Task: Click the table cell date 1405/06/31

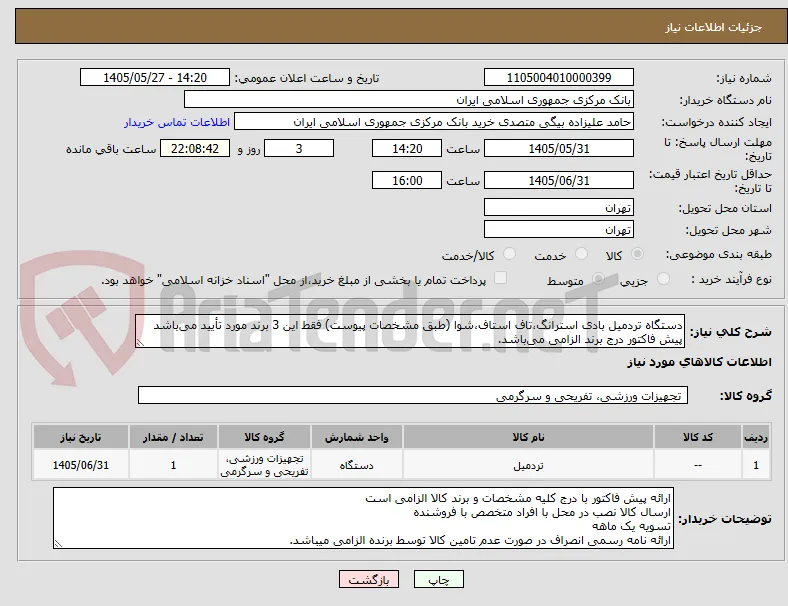Action: 80,465
